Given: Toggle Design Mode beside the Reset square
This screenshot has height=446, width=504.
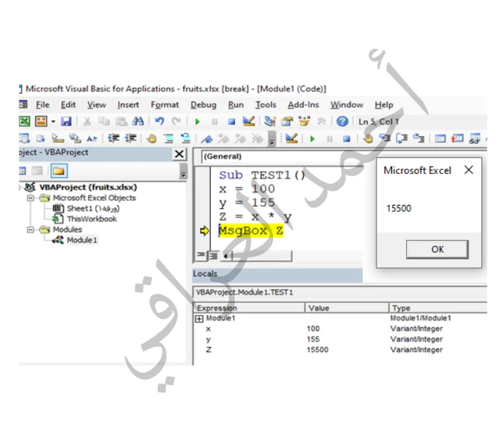Looking at the screenshot, I should coord(249,122).
